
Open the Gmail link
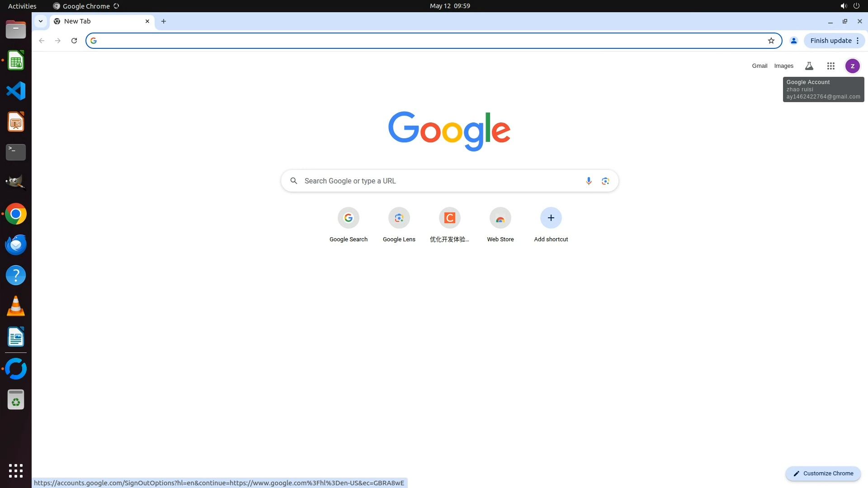[x=759, y=66]
